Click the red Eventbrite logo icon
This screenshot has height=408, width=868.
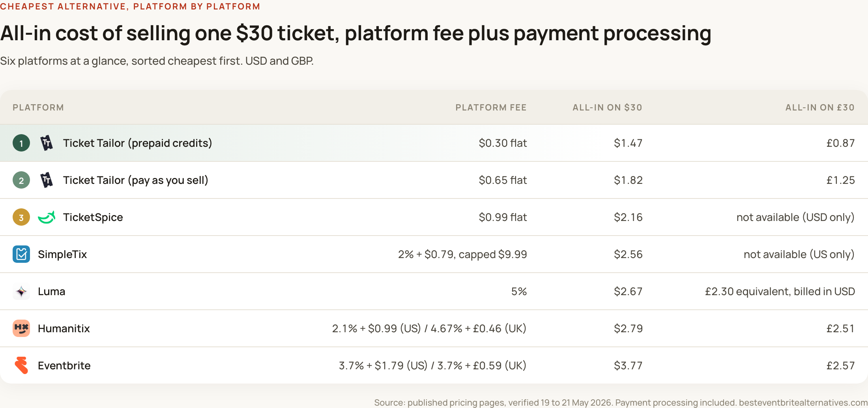coord(21,365)
